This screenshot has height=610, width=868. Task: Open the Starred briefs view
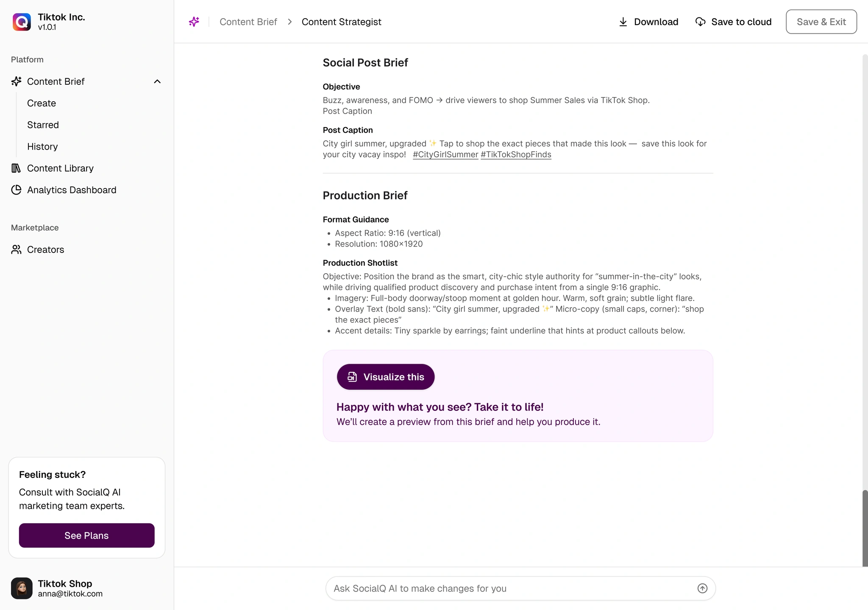coord(43,125)
